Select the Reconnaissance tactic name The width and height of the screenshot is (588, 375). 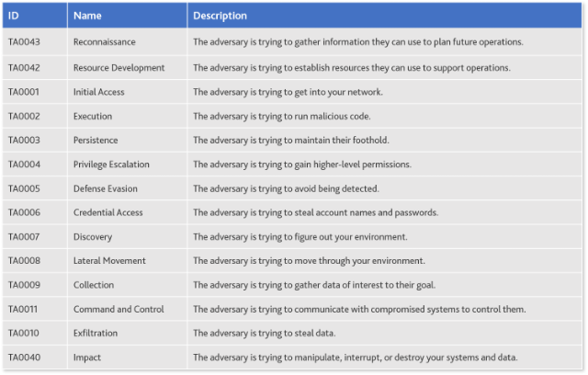click(104, 42)
